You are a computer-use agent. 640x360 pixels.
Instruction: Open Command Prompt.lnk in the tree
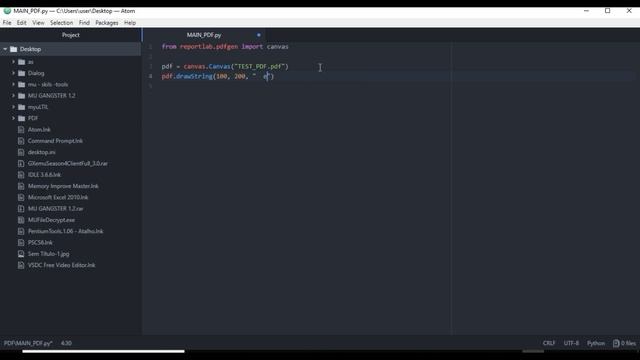(x=55, y=141)
